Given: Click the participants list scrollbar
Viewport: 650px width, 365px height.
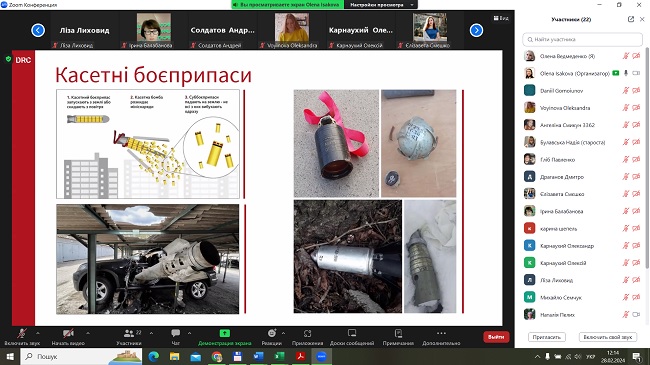Looking at the screenshot, I should (x=647, y=158).
